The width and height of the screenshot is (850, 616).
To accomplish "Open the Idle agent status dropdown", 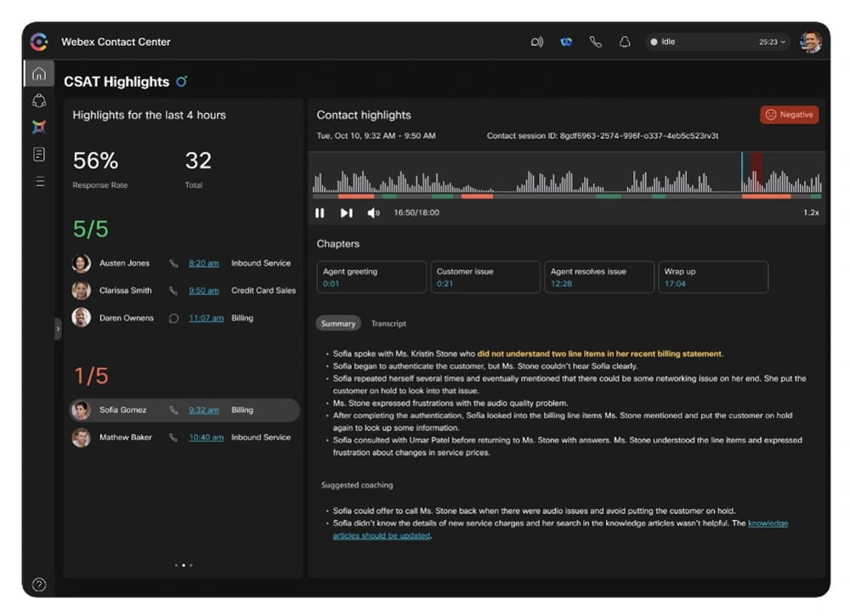I will click(x=718, y=42).
